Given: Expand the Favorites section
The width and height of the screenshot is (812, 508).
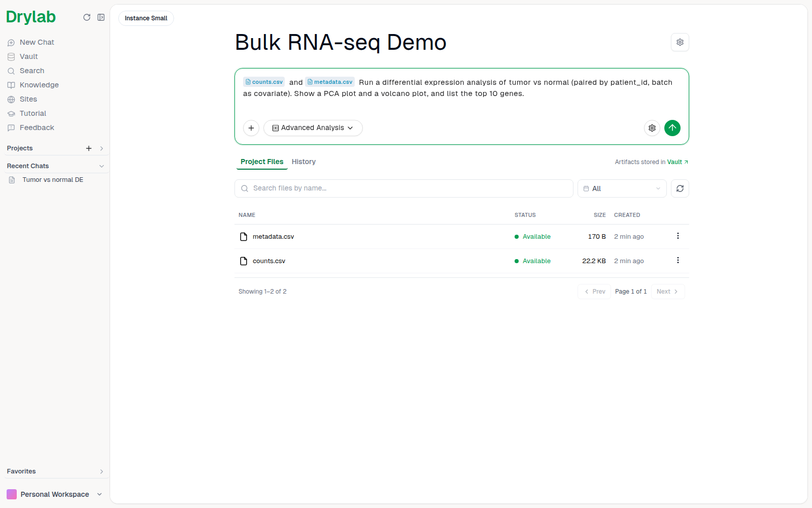Looking at the screenshot, I should point(101,471).
